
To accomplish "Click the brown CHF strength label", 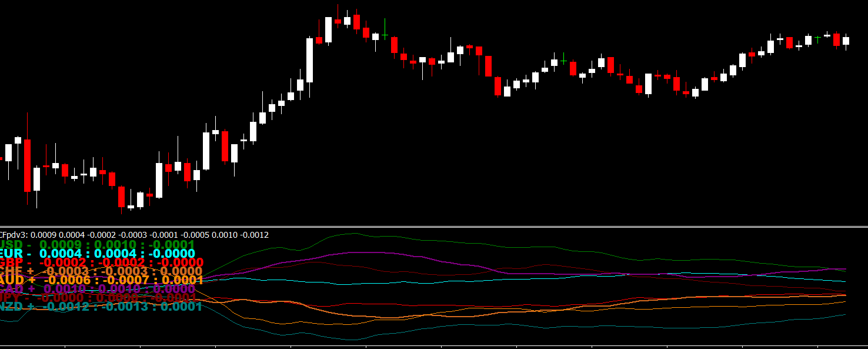I will (x=101, y=271).
